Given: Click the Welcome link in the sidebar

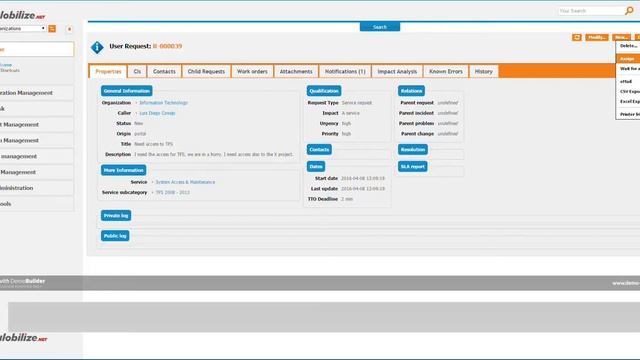Looking at the screenshot, I should 6,65.
